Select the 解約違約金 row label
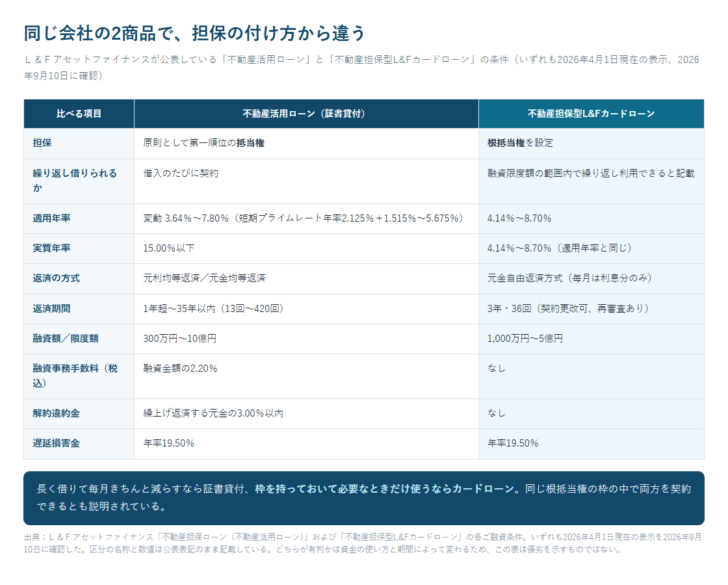728x585 pixels. (x=79, y=414)
